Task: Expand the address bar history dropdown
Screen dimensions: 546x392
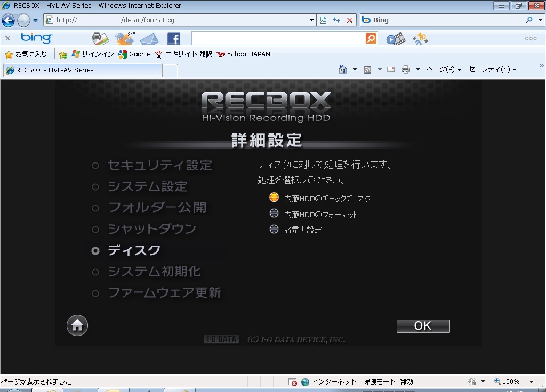Action: 311,20
